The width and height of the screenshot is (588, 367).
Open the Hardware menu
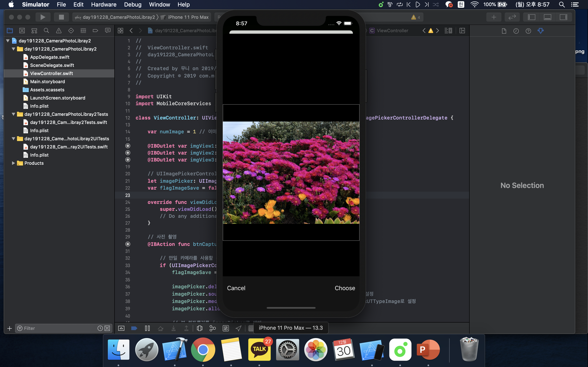[104, 4]
